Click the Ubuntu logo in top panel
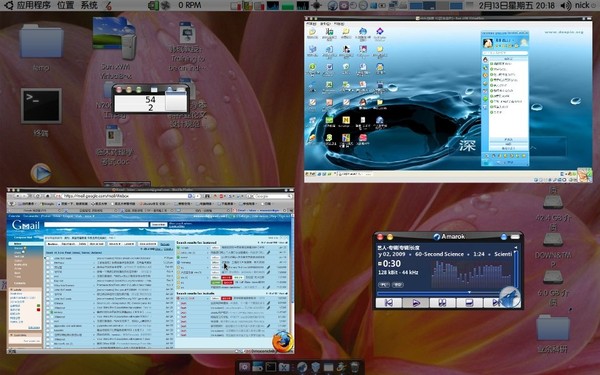The image size is (600, 375). [8, 5]
